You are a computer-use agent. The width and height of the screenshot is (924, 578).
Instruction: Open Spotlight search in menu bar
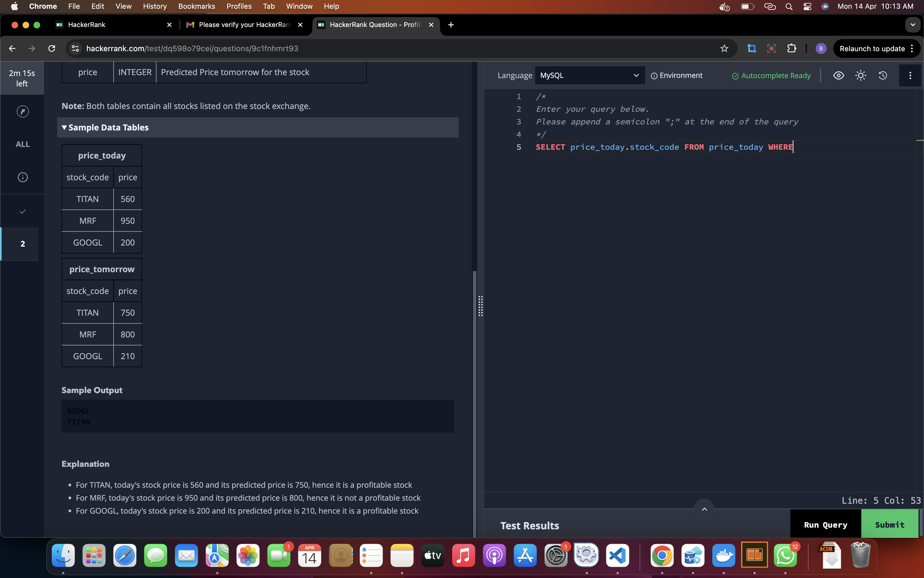pos(789,7)
